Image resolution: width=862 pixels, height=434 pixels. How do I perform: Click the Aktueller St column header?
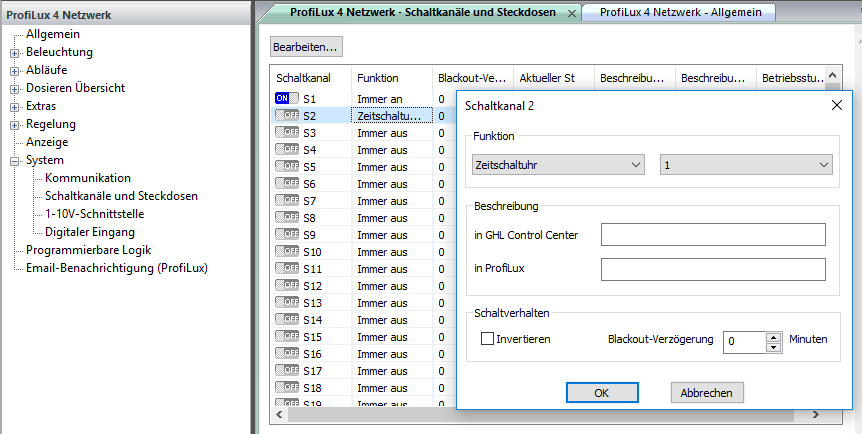pyautogui.click(x=554, y=78)
